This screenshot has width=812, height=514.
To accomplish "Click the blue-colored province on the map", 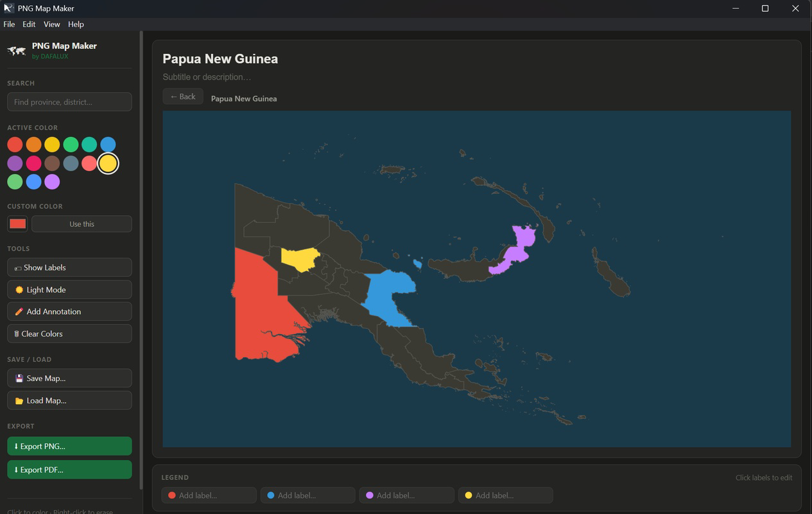I will pos(390,296).
